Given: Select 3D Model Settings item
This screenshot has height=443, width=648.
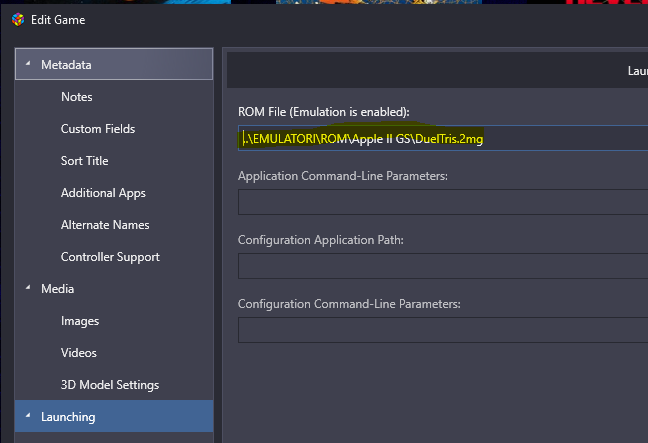Looking at the screenshot, I should click(110, 385).
